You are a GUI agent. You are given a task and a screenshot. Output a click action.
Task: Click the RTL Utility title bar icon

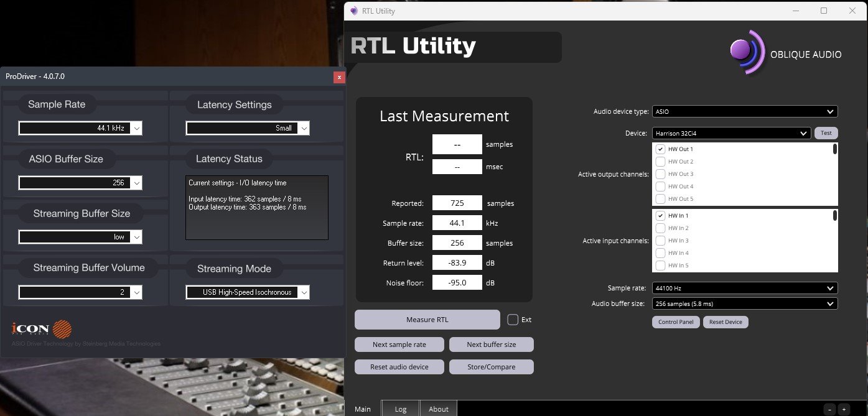pyautogui.click(x=354, y=11)
